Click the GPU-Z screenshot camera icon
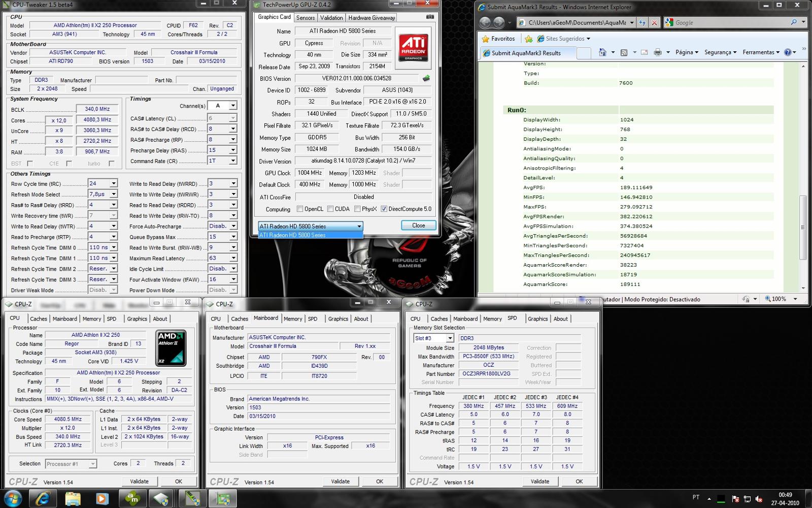812x508 pixels. [x=430, y=17]
